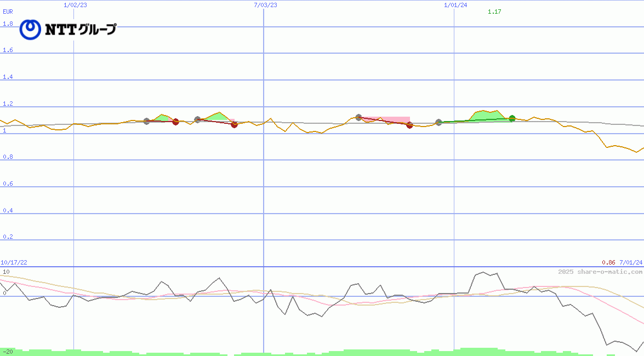Open the share-o-matic.com watermark link

coord(600,272)
